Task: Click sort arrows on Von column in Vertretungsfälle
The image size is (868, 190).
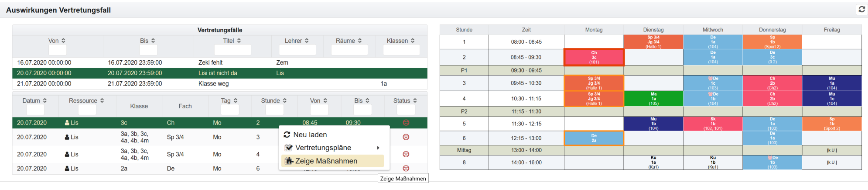Action: (x=63, y=41)
